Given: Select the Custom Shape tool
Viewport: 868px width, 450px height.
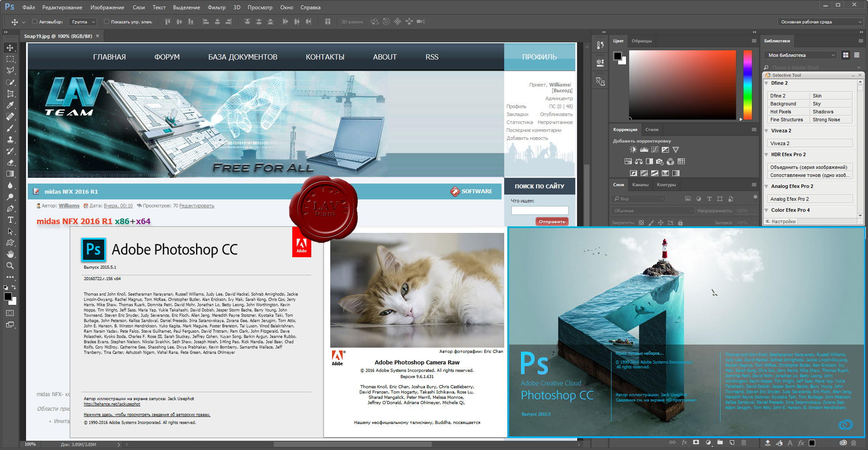Looking at the screenshot, I should pos(10,243).
